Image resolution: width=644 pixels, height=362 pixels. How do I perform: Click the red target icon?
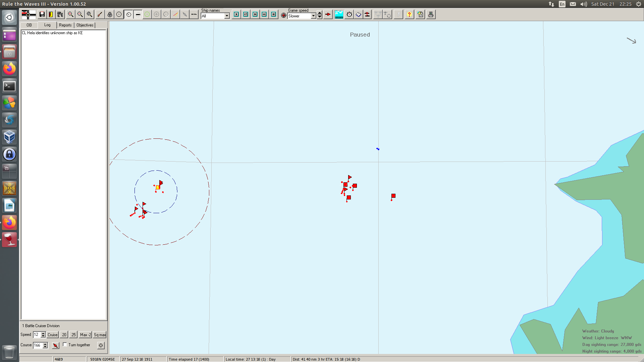[x=283, y=15]
